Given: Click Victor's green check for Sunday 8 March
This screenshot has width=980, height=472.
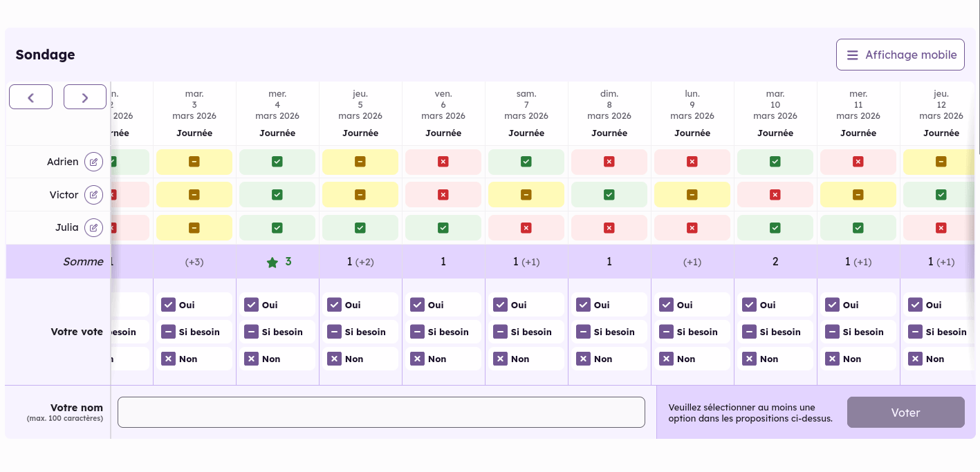Looking at the screenshot, I should (x=609, y=195).
